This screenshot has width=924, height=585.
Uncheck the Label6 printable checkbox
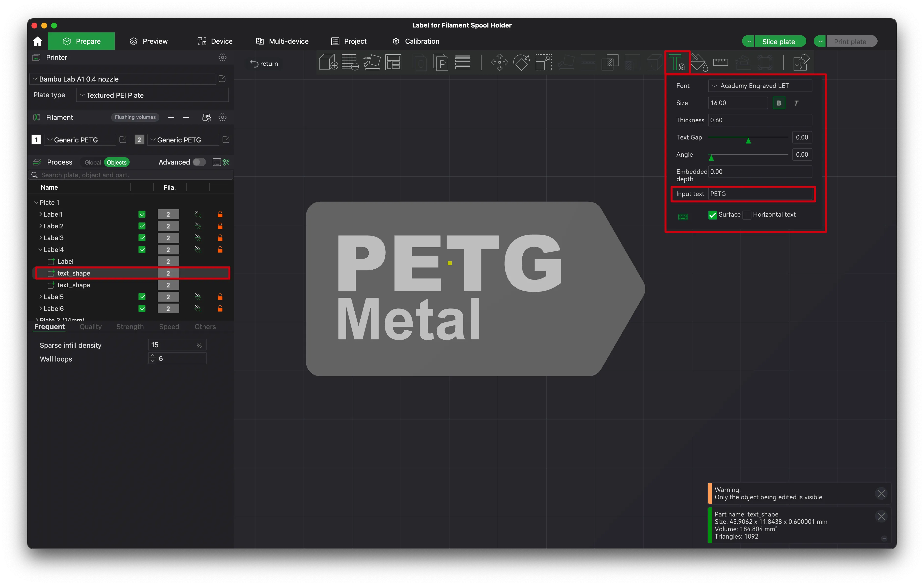142,308
